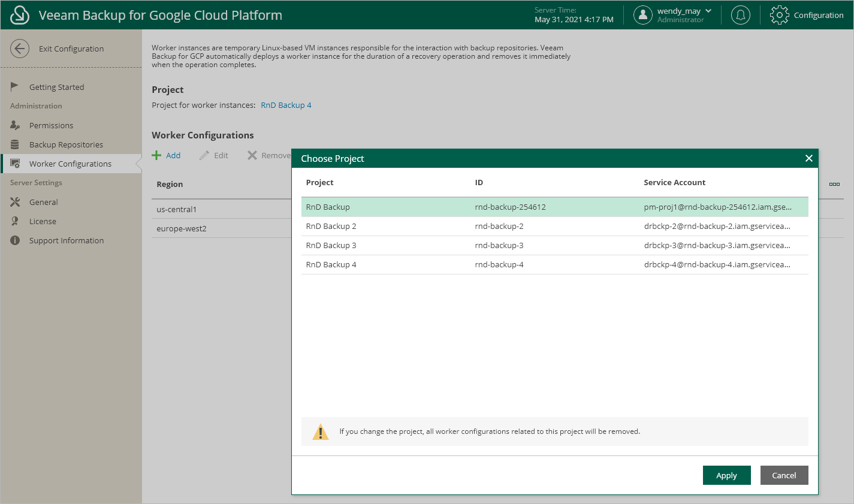
Task: Click the ID column header
Action: [x=479, y=182]
